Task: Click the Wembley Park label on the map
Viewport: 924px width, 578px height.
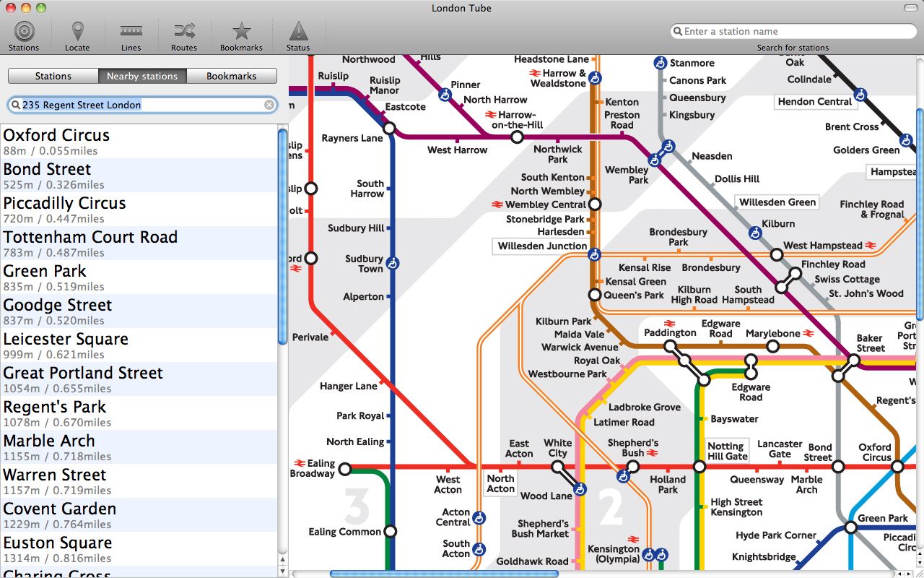Action: coord(627,175)
